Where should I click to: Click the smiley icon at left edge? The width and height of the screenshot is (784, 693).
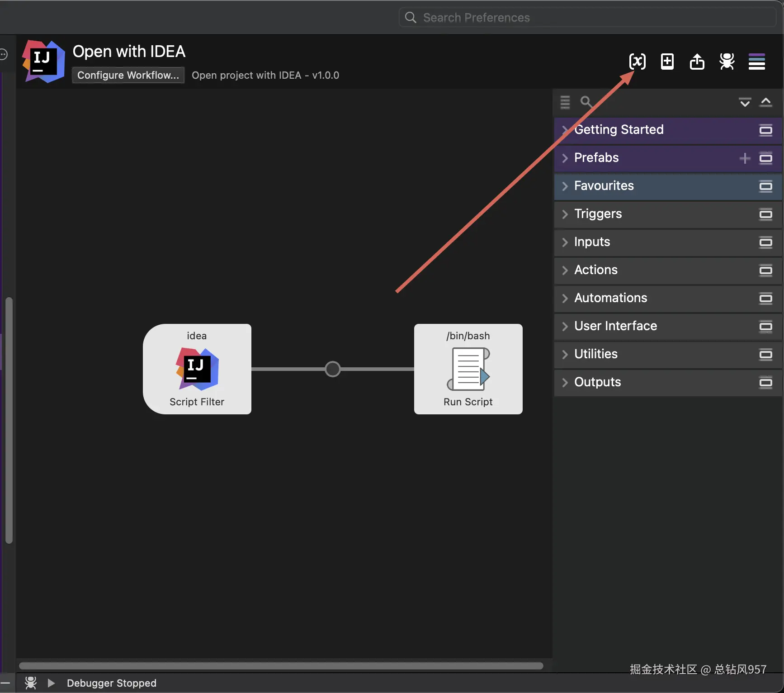pos(3,54)
